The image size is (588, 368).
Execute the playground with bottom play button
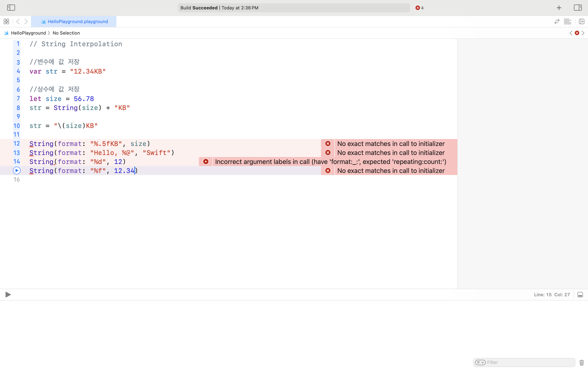(8, 294)
